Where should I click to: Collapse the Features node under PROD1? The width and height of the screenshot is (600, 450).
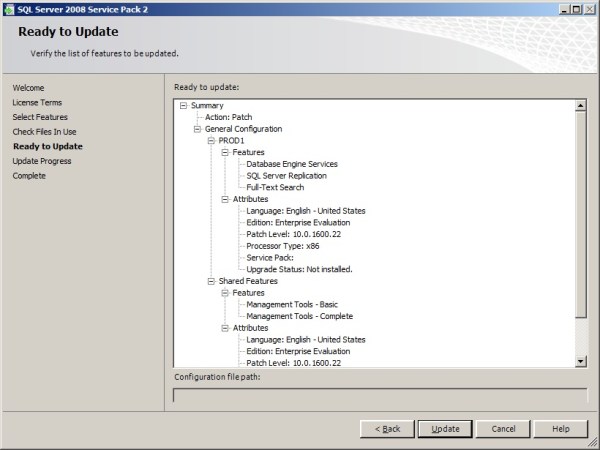(x=225, y=152)
